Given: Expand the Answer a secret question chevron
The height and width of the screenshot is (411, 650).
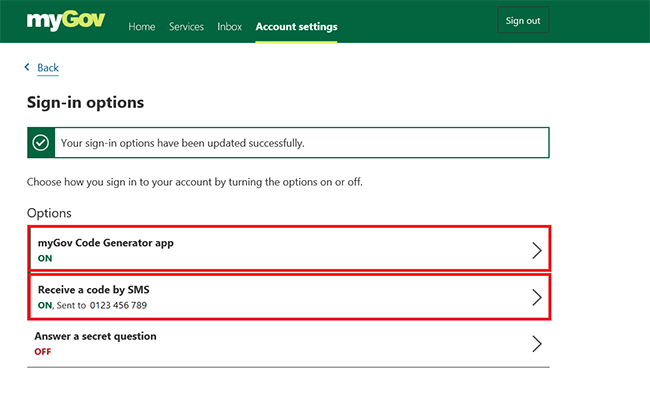Looking at the screenshot, I should point(537,344).
